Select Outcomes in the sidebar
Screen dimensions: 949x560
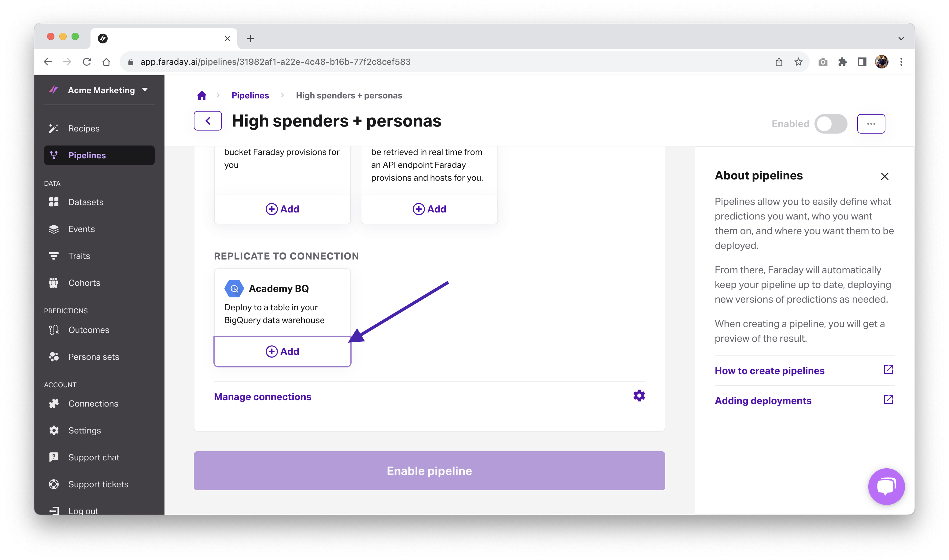[89, 330]
